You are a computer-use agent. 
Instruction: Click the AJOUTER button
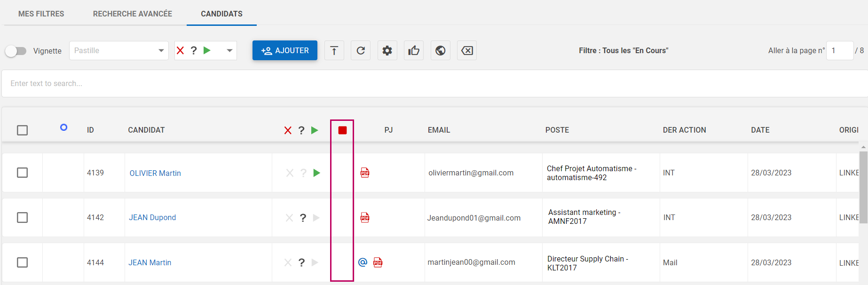pyautogui.click(x=284, y=50)
